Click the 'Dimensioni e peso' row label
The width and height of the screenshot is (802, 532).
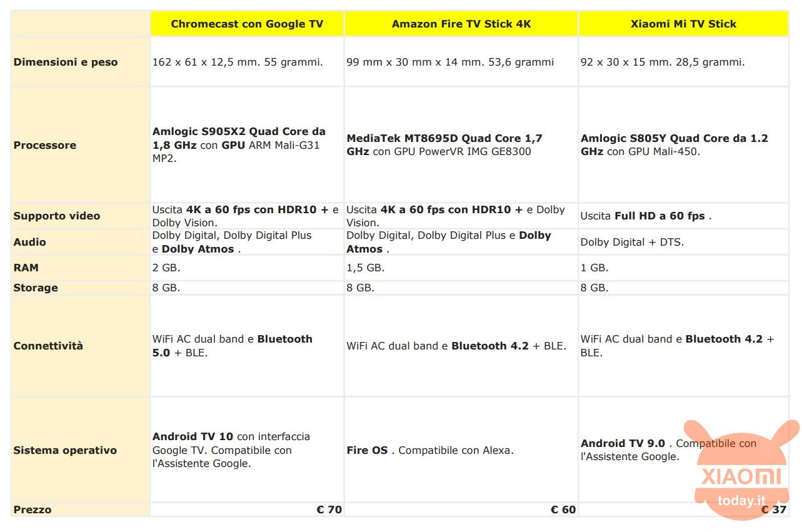pos(81,62)
